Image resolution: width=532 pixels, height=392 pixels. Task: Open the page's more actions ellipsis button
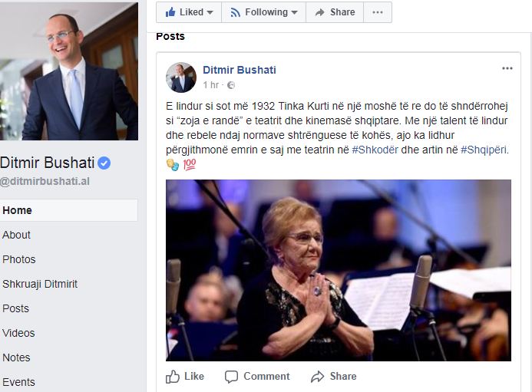point(377,12)
